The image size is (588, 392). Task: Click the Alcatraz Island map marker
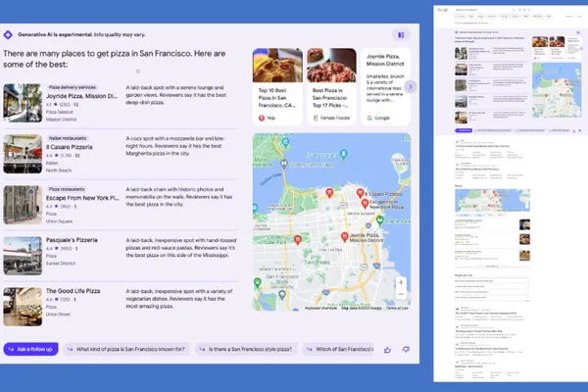coord(344,154)
